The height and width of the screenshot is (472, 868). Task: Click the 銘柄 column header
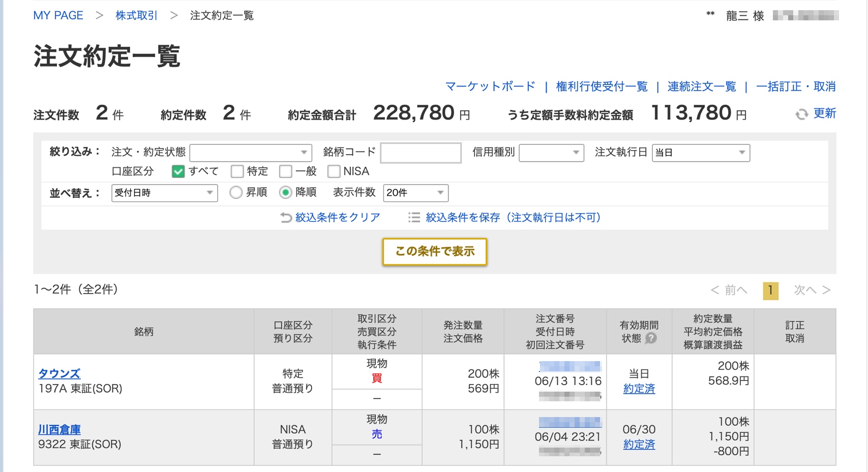[x=144, y=332]
